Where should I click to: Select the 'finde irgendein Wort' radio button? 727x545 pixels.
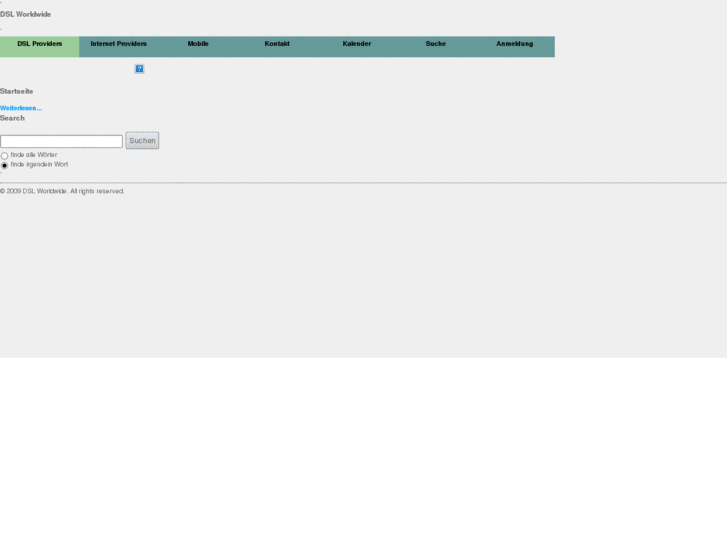point(5,166)
